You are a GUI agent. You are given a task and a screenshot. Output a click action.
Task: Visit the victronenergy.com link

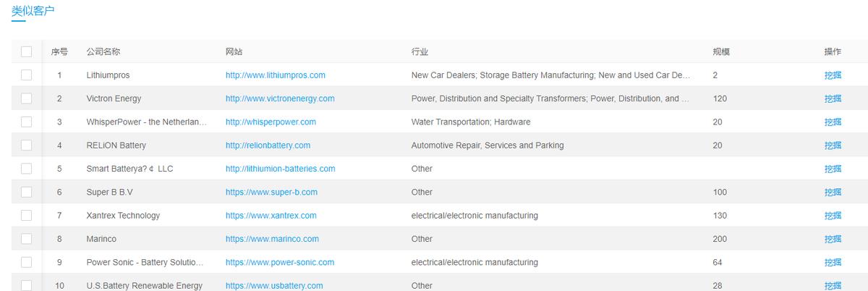280,98
